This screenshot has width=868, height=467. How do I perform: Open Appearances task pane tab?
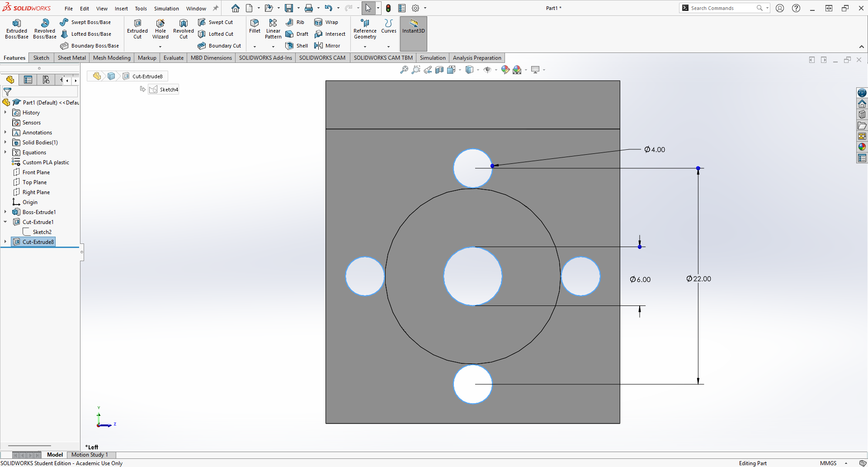click(862, 147)
